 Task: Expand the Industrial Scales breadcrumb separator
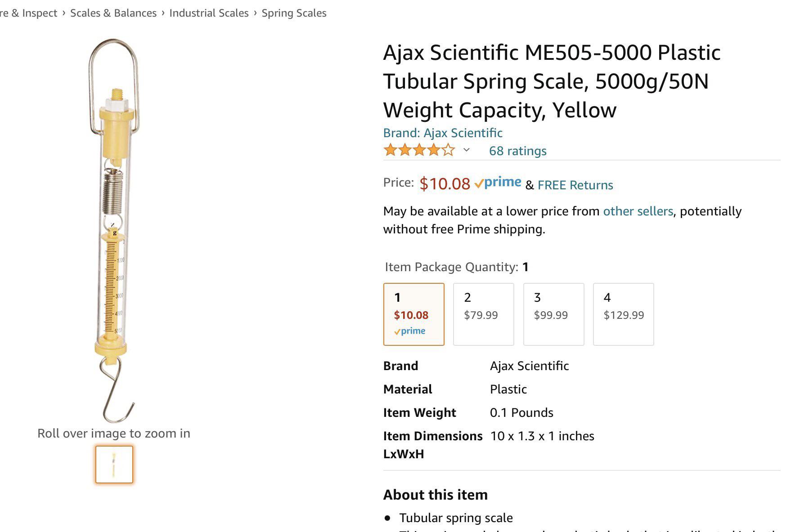[255, 13]
